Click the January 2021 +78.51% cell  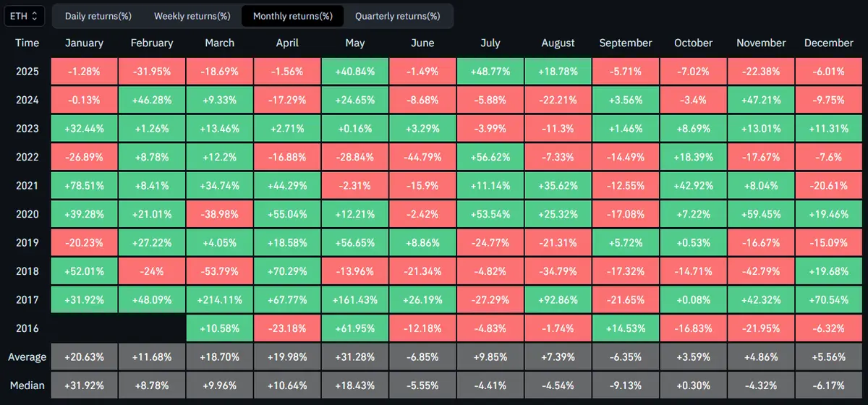(x=84, y=186)
